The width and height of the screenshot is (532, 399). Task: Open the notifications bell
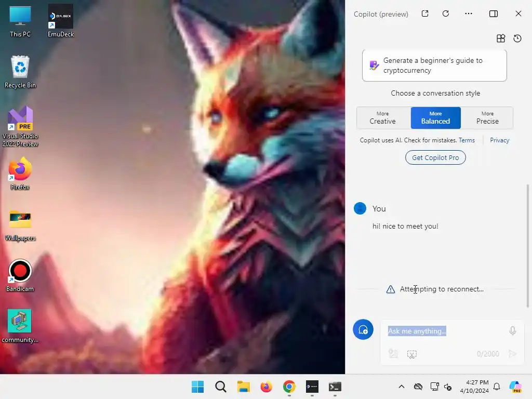click(x=497, y=387)
